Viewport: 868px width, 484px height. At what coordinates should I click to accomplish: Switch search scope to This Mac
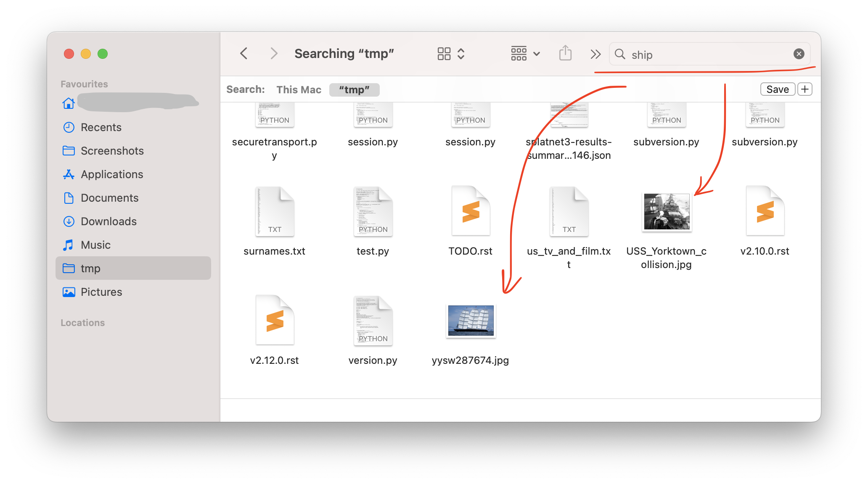pos(299,89)
